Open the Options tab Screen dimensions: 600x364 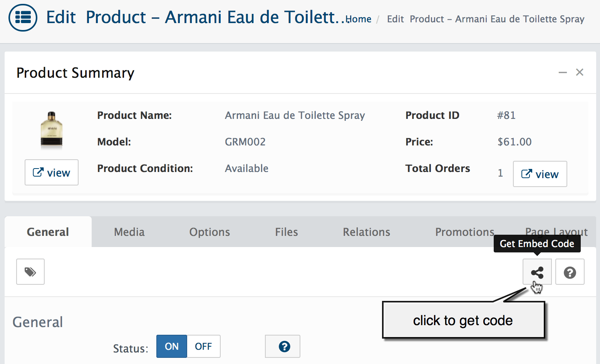tap(209, 232)
